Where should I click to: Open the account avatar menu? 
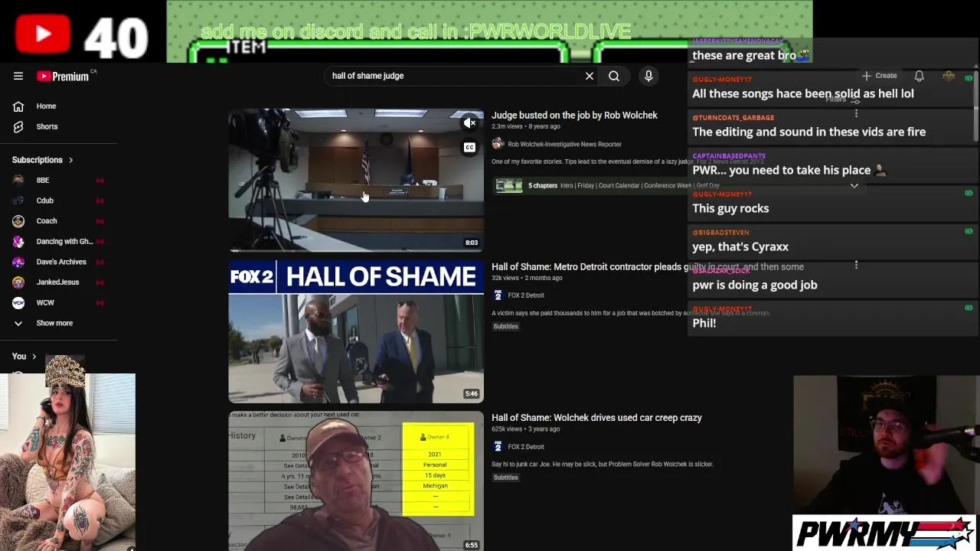949,76
